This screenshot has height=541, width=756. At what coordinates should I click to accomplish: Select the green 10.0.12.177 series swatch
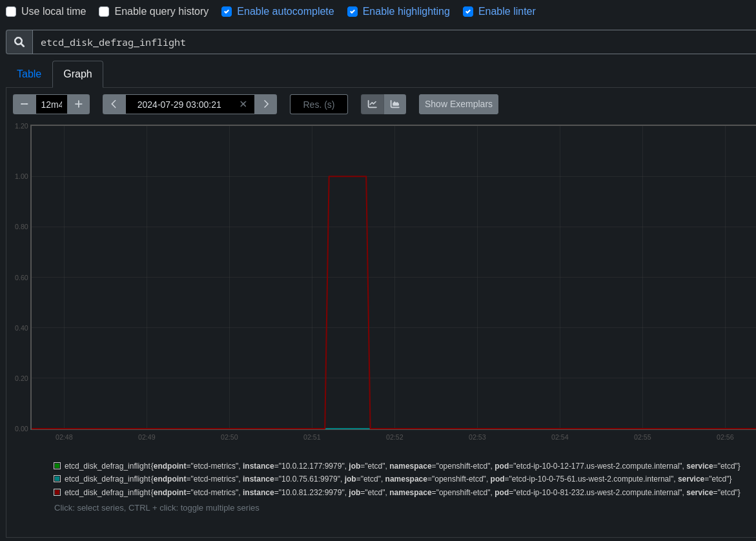(57, 465)
